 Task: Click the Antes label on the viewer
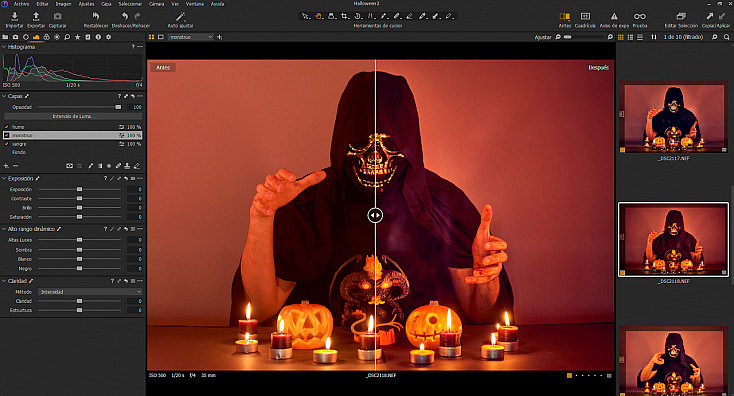pos(163,67)
